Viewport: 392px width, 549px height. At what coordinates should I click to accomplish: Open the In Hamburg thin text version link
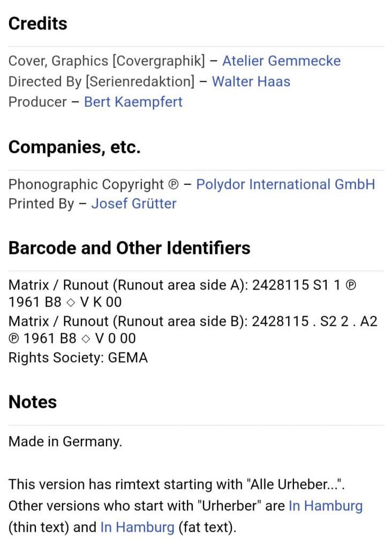tap(325, 506)
